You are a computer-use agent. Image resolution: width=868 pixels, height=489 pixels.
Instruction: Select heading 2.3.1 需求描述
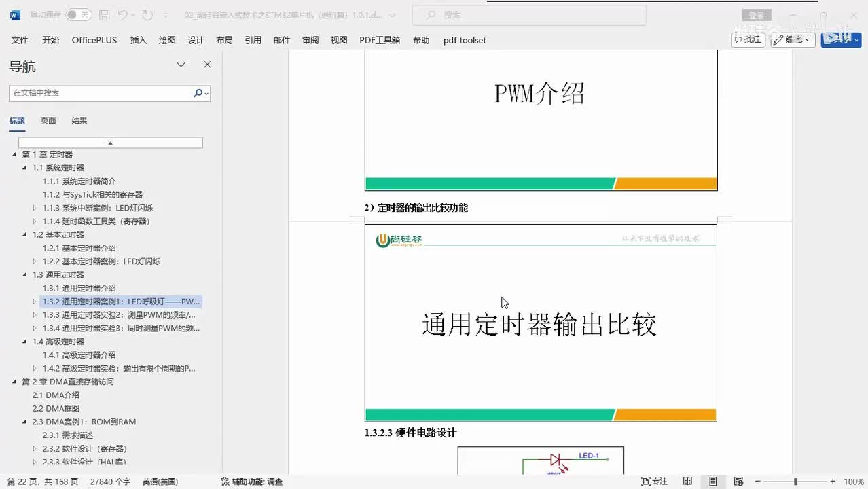(x=68, y=435)
